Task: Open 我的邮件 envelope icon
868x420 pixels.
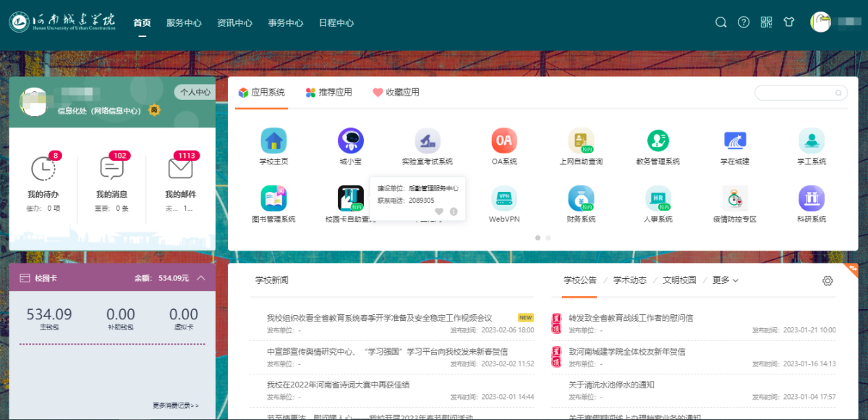Action: 180,168
